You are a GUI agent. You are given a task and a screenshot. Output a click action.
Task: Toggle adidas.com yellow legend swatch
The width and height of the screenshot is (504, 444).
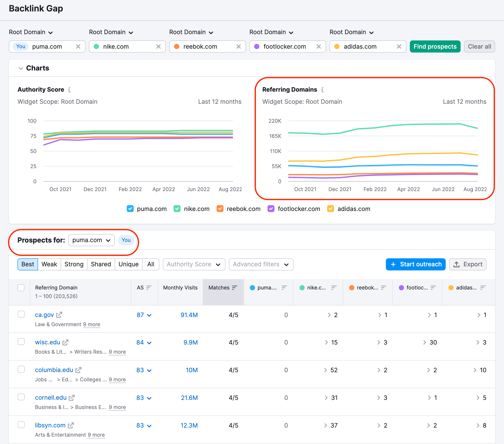pos(330,209)
